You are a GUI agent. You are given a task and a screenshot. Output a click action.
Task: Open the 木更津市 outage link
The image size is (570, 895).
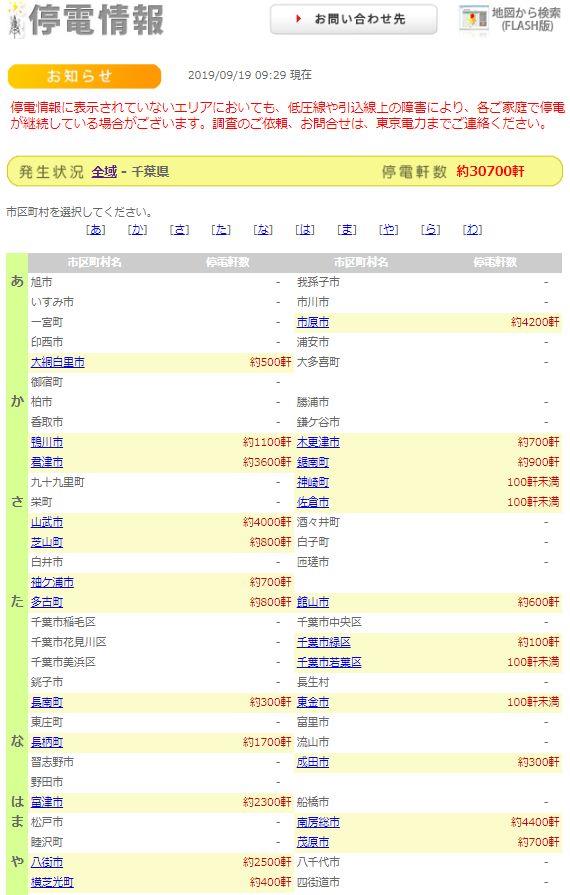(318, 442)
